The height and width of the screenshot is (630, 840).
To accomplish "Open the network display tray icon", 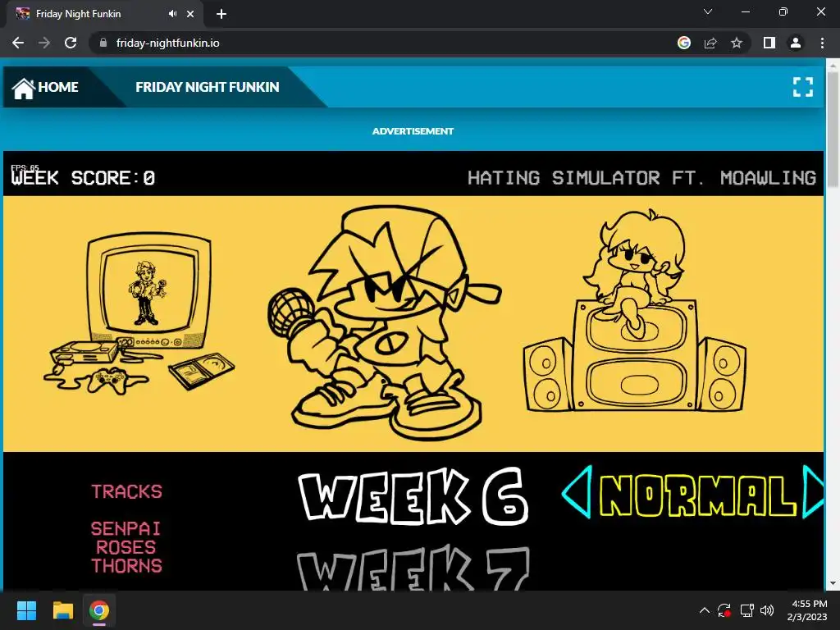I will pos(746,610).
